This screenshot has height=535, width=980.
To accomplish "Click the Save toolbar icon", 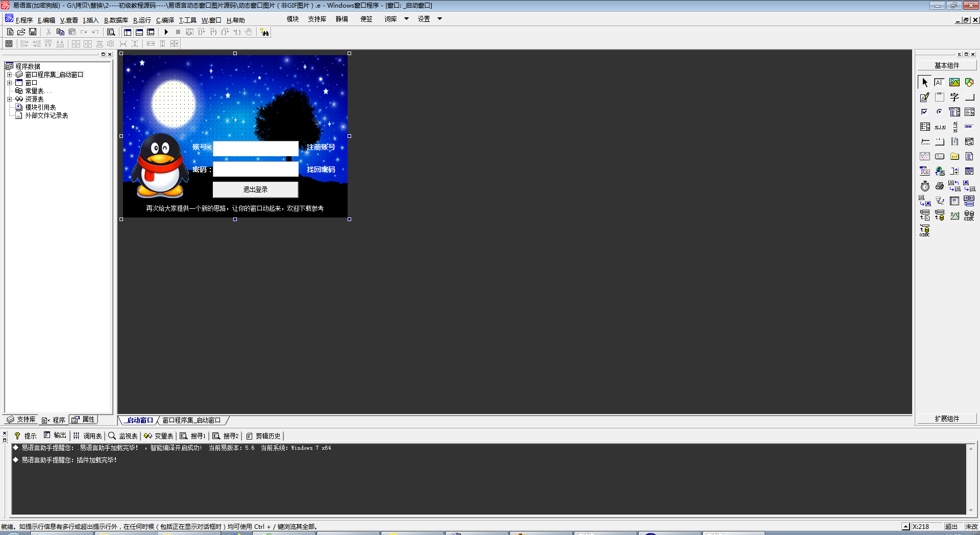I will (33, 32).
